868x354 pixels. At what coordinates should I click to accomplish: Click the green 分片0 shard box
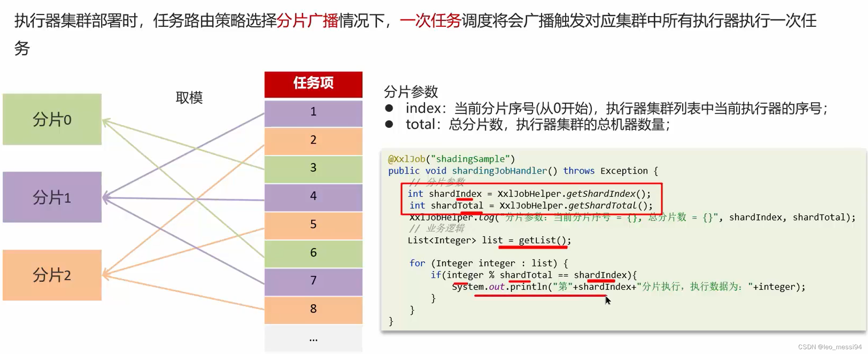point(52,119)
